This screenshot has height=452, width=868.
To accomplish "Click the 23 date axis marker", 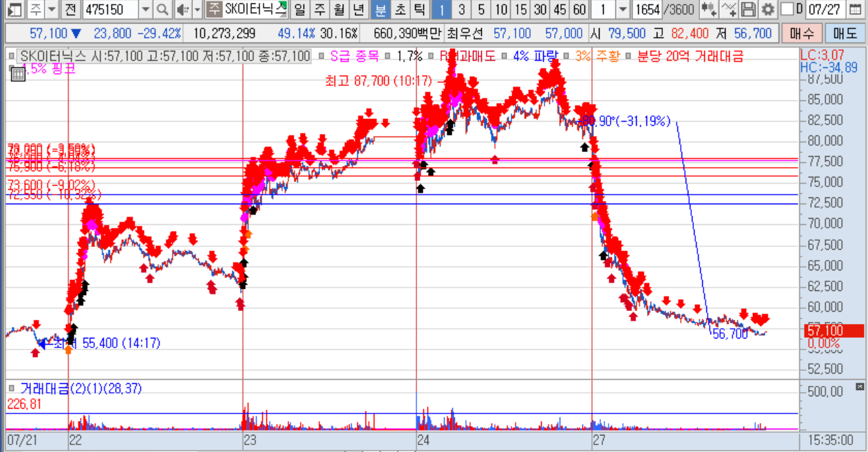I will (x=249, y=440).
